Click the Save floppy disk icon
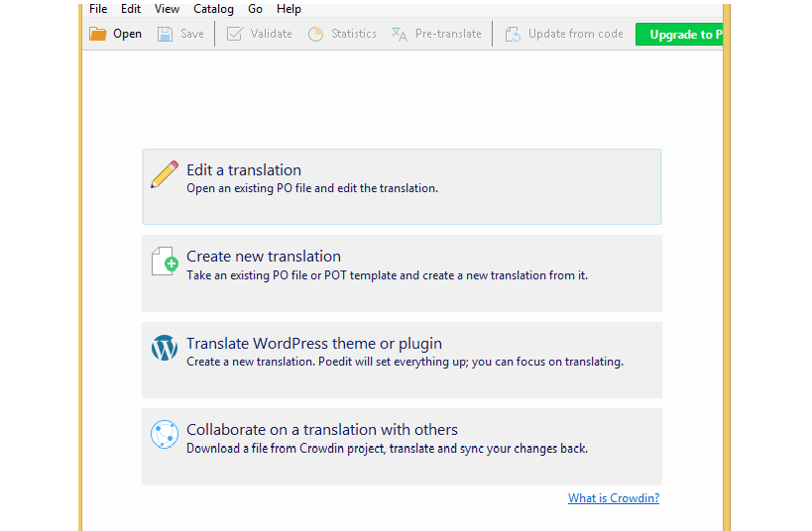Screen dimensions: 812x531 (x=165, y=34)
